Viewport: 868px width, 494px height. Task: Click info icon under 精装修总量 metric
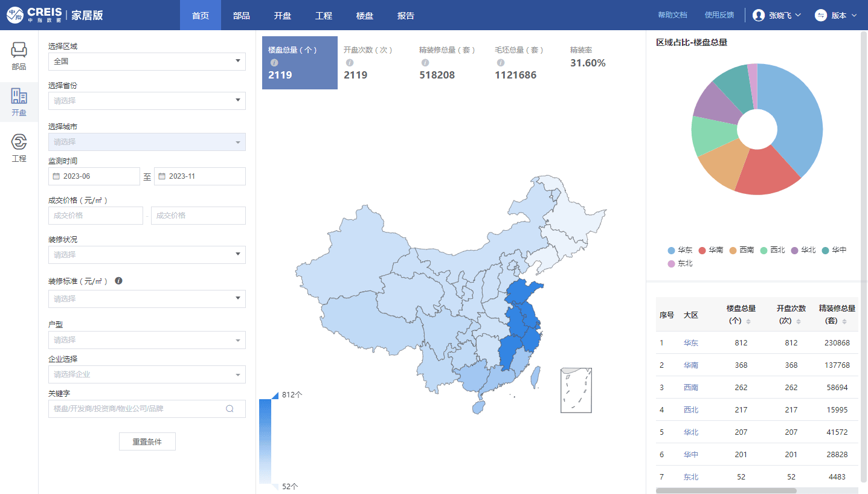tap(425, 63)
